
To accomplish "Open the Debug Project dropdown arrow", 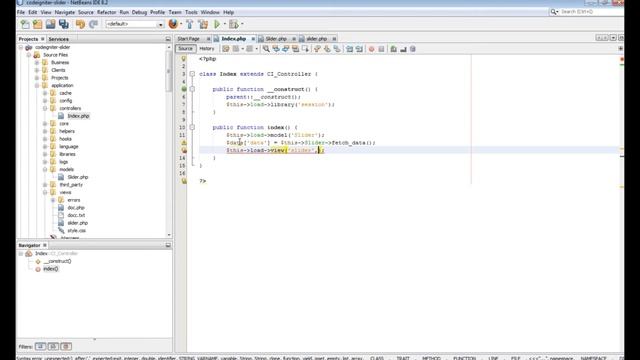I will (x=242, y=24).
